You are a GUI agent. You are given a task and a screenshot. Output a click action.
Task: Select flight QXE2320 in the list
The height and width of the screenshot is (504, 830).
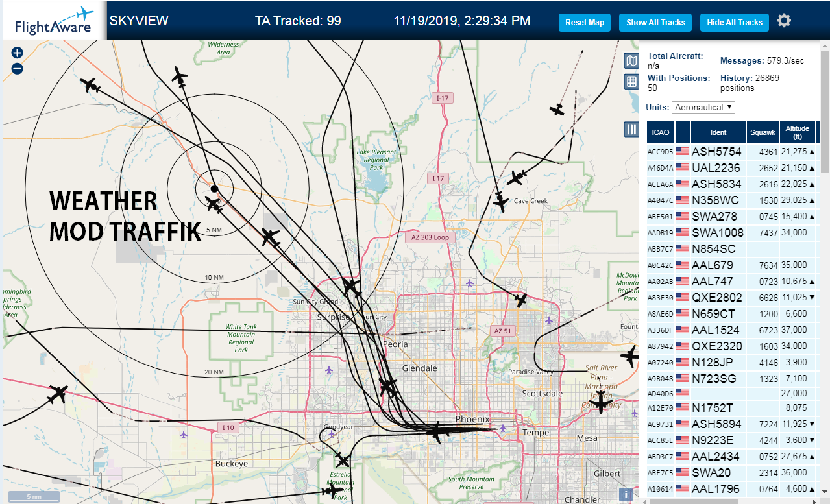(717, 346)
